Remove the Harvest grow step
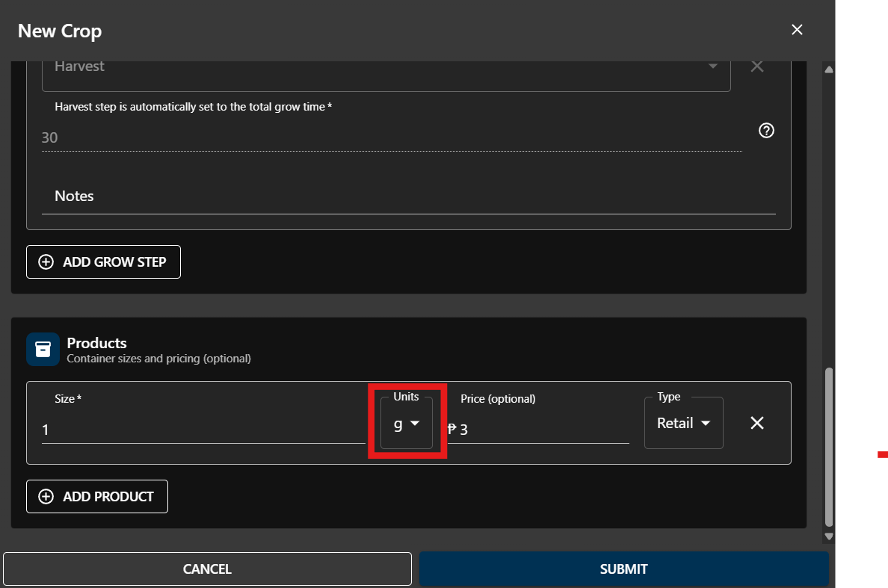The height and width of the screenshot is (588, 888). (757, 66)
